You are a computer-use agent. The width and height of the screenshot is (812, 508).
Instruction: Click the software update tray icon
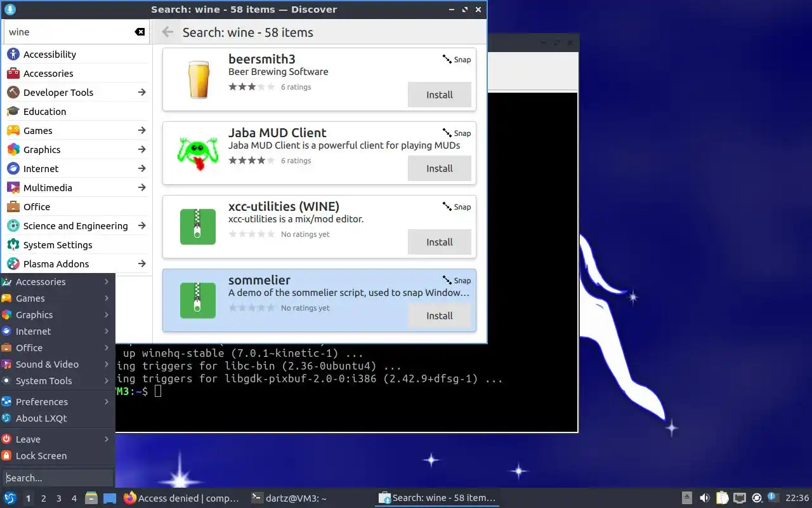757,498
